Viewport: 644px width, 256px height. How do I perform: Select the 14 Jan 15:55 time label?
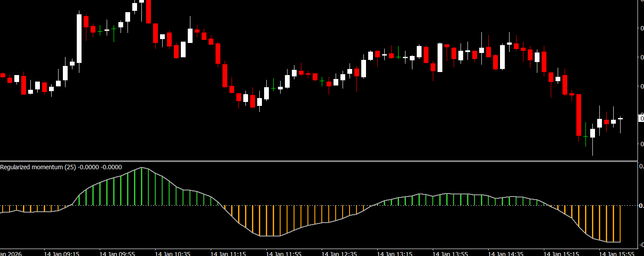617,253
